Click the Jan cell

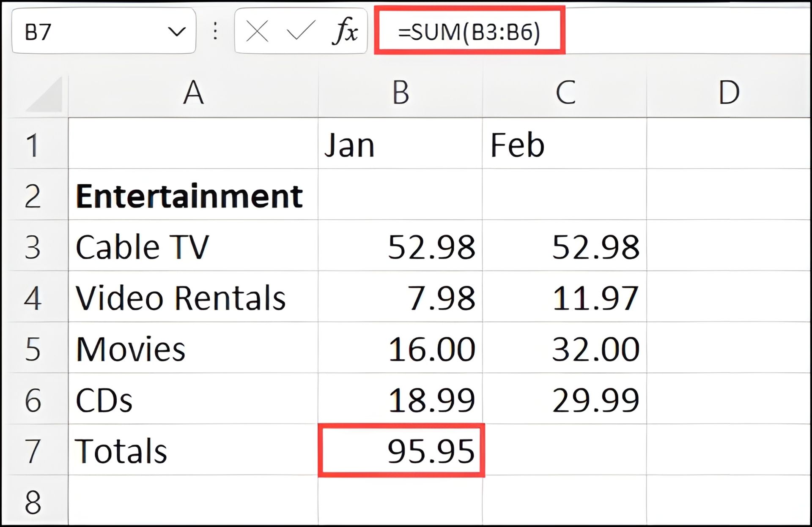(400, 143)
